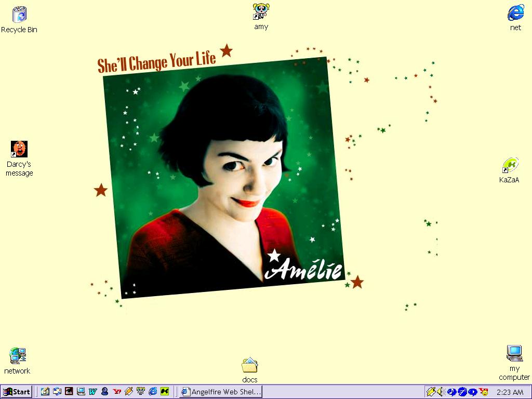Open the volume speaker tray icon
The width and height of the screenshot is (532, 399).
(441, 392)
